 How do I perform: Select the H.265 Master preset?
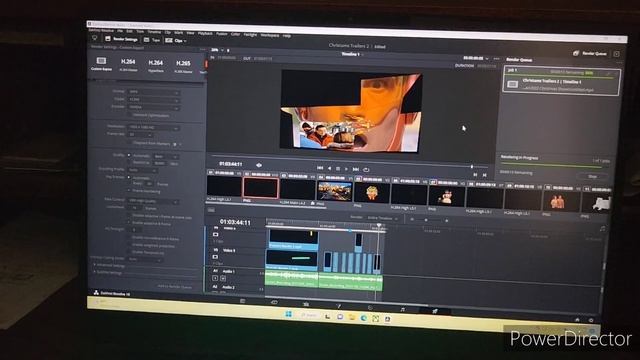183,66
